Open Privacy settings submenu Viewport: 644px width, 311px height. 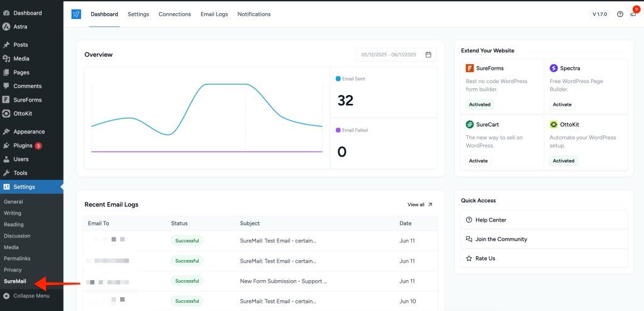13,270
